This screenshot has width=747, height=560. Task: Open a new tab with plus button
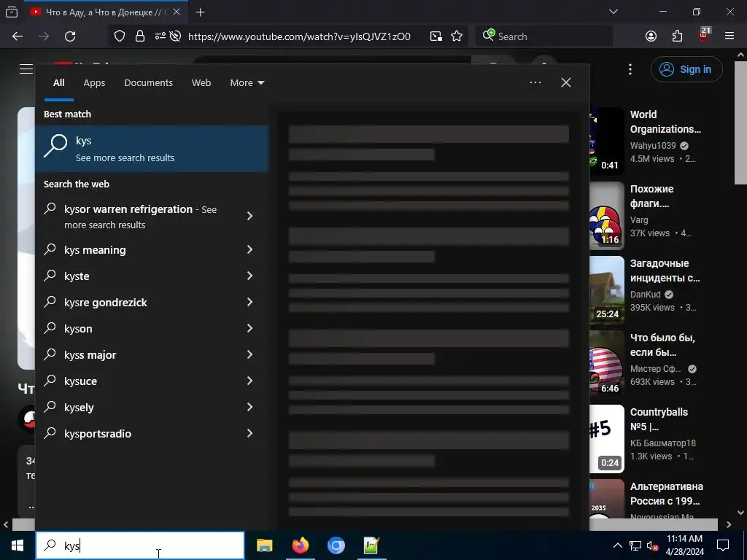[x=200, y=12]
